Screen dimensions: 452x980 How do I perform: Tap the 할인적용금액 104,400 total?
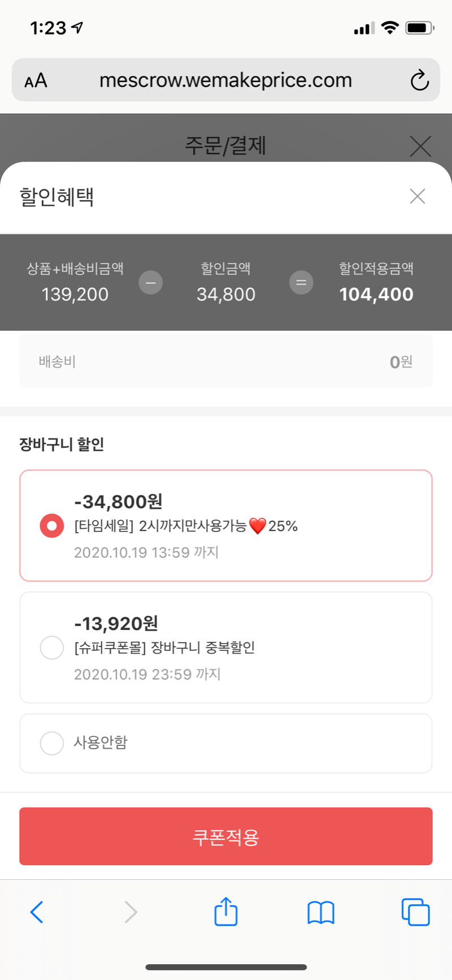(376, 294)
